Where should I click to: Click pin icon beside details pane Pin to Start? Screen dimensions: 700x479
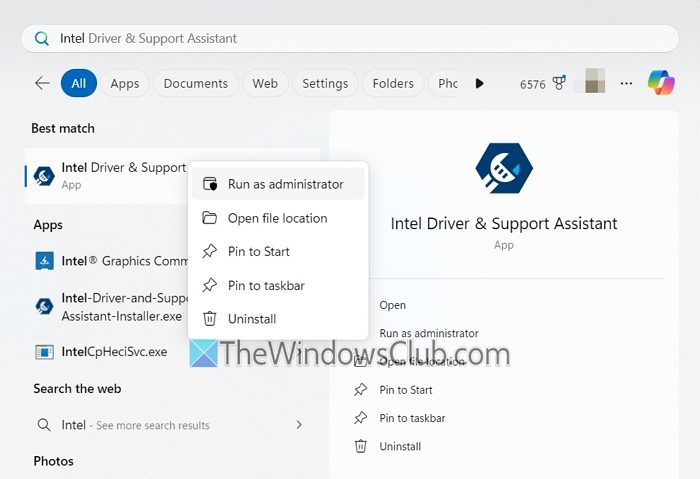click(x=361, y=390)
